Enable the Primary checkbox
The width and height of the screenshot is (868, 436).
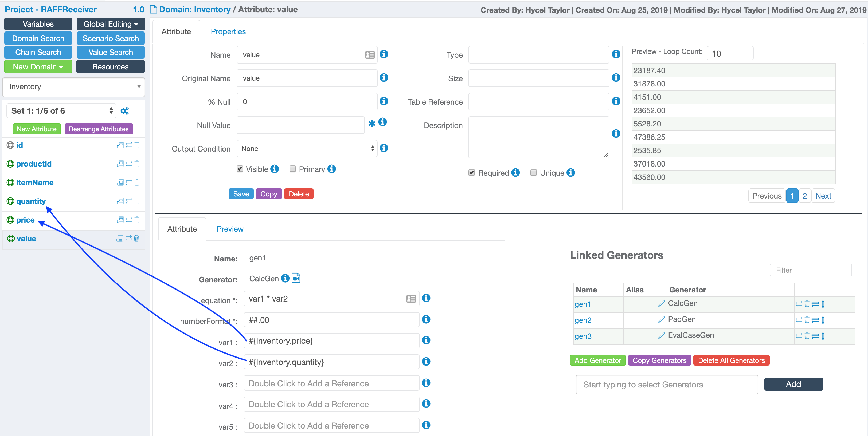tap(293, 169)
